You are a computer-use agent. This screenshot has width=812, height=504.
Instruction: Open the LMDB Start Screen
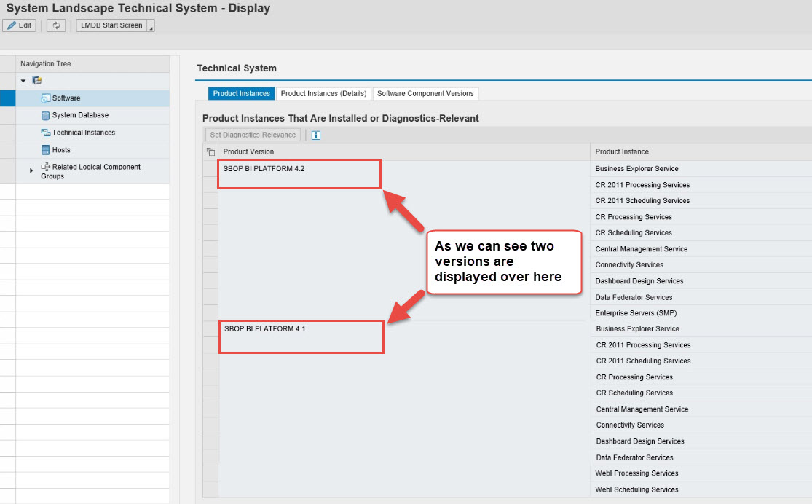coord(111,25)
